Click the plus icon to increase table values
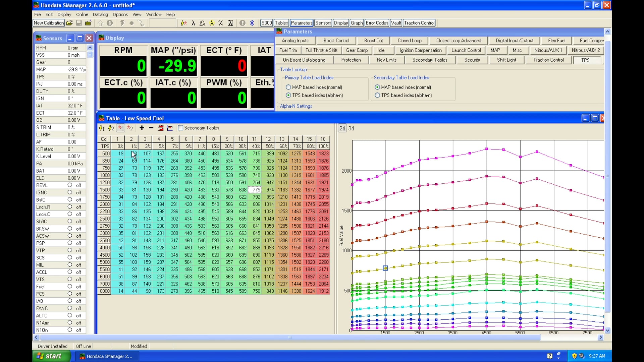Image resolution: width=644 pixels, height=362 pixels. click(x=141, y=128)
